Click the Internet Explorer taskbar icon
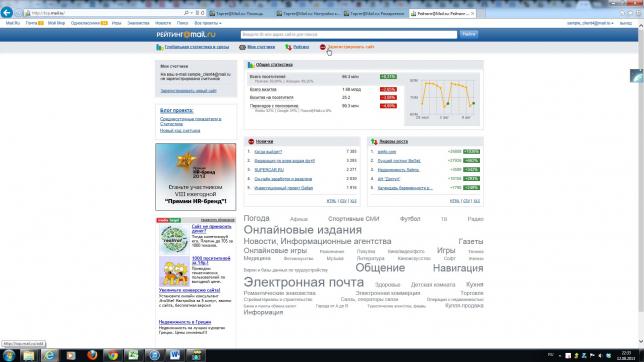 click(x=50, y=355)
